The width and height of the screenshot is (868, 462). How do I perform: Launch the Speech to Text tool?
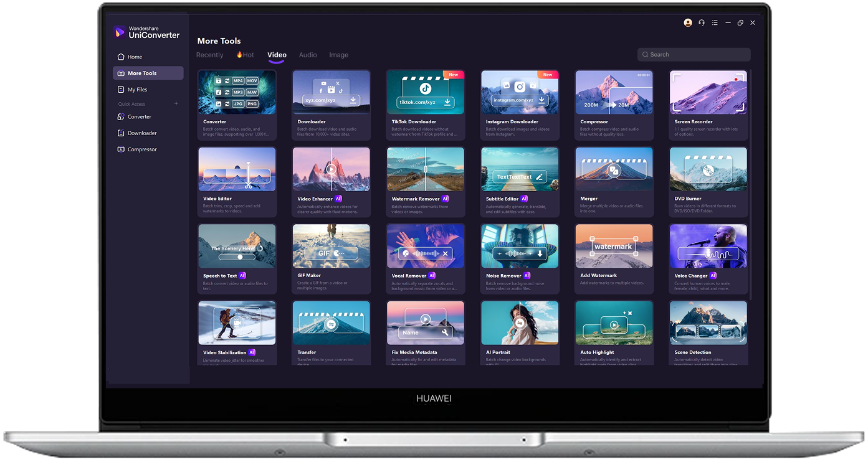(237, 259)
